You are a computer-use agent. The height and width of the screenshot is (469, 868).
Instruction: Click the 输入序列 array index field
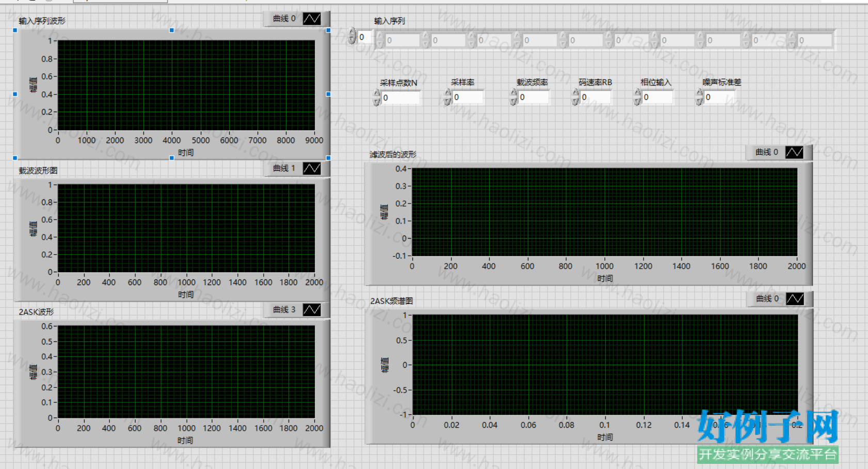coord(364,37)
